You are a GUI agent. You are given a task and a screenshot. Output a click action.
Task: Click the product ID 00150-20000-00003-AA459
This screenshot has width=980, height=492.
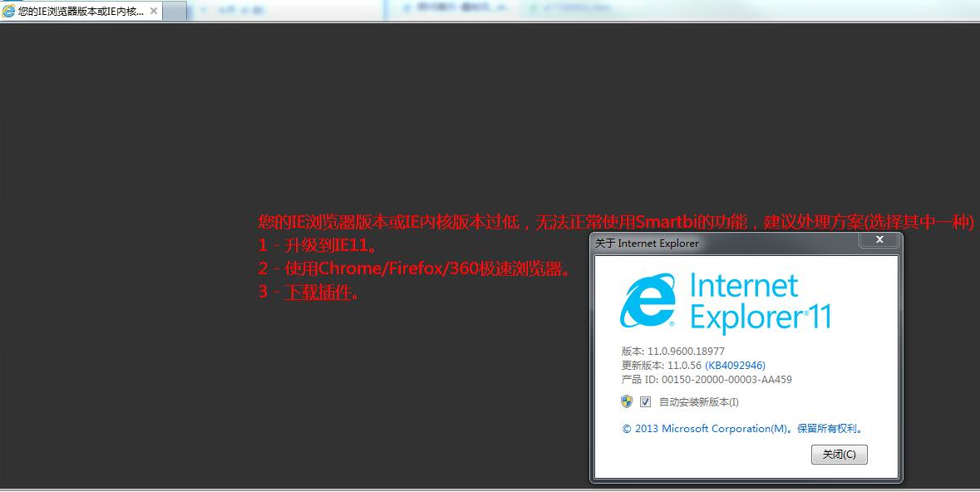(726, 380)
